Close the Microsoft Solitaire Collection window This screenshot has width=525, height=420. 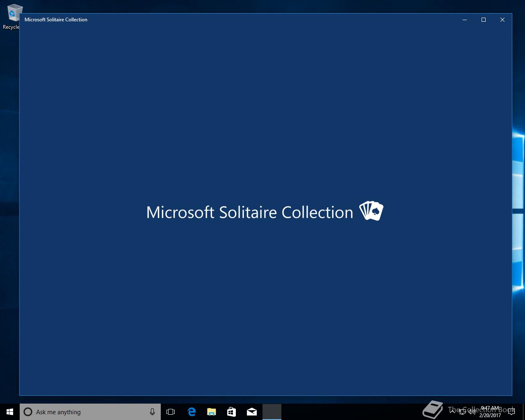(502, 20)
